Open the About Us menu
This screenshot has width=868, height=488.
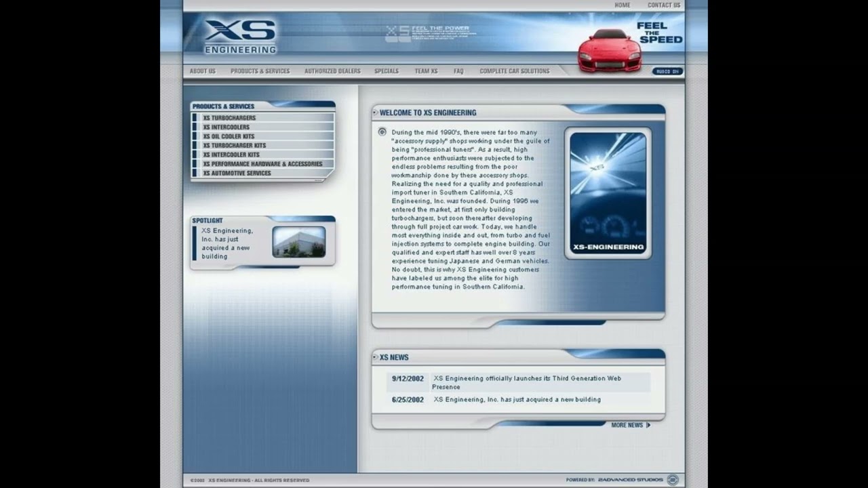(x=203, y=70)
